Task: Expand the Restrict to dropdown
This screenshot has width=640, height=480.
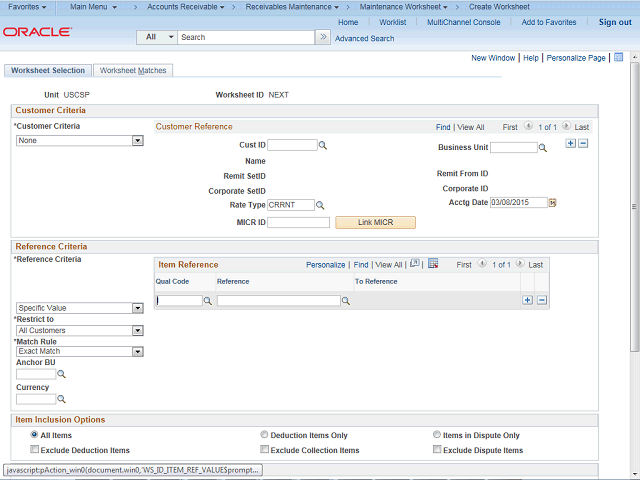Action: coord(80,330)
